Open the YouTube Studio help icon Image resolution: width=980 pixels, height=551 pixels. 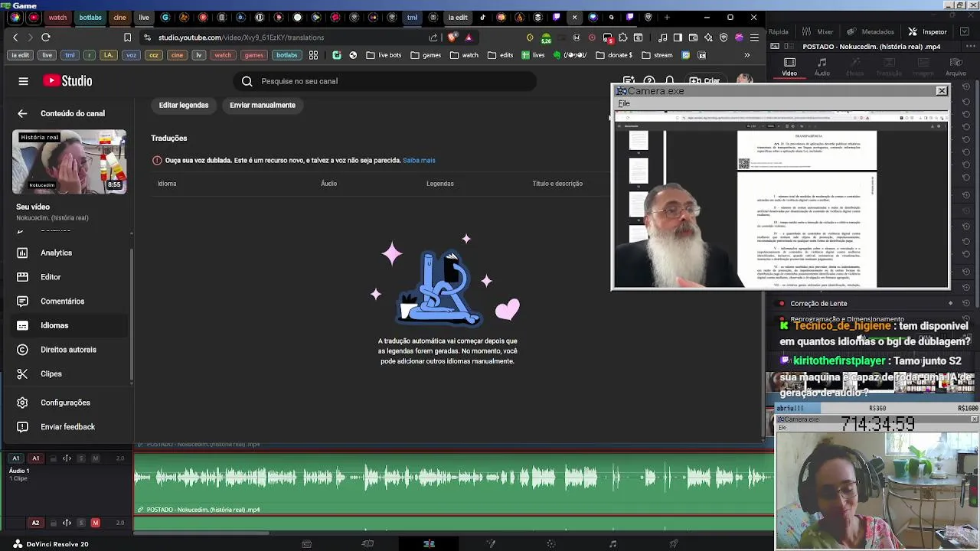point(649,80)
